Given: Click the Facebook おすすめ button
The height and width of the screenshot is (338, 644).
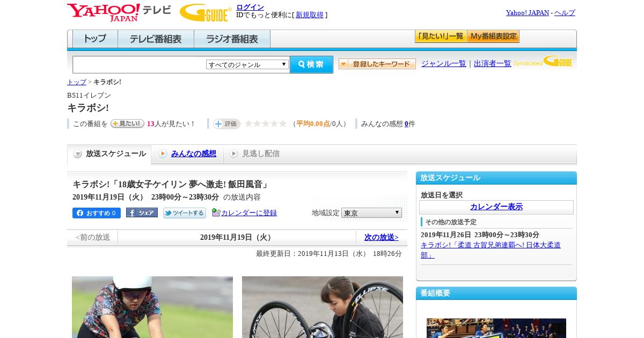Looking at the screenshot, I should pyautogui.click(x=97, y=213).
